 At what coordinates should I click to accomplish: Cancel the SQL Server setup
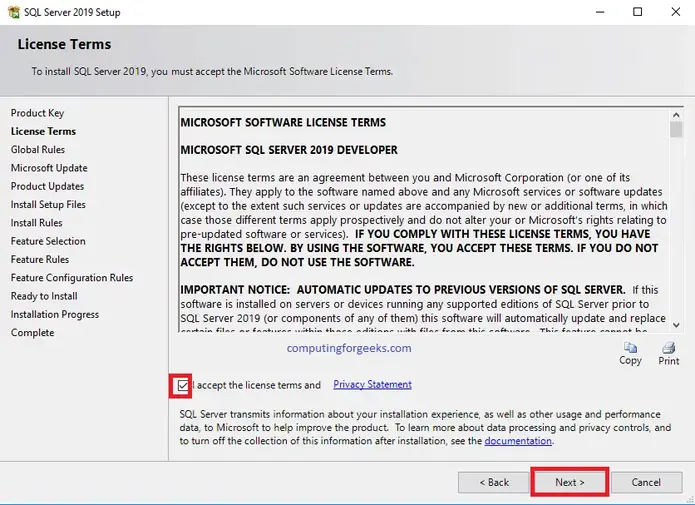[x=646, y=482]
